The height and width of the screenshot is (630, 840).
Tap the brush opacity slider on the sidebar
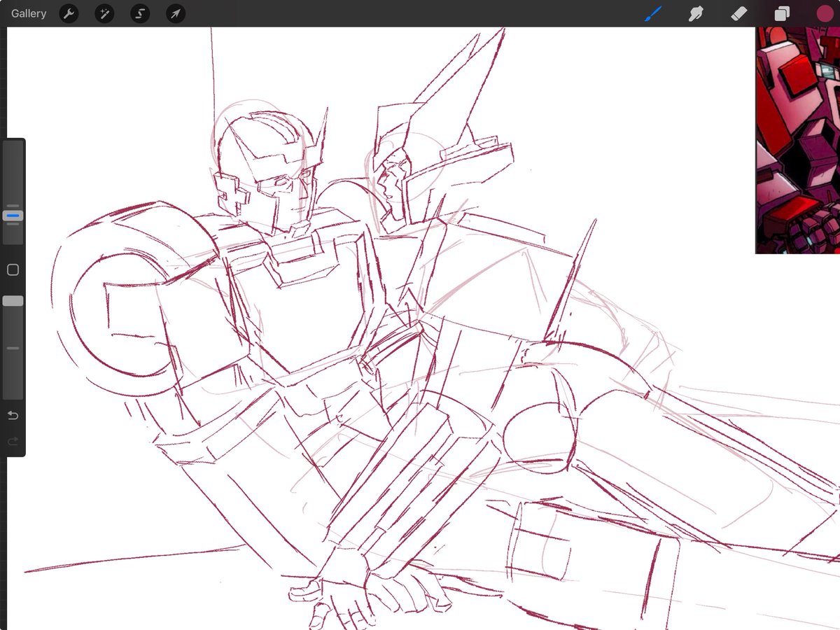click(11, 300)
